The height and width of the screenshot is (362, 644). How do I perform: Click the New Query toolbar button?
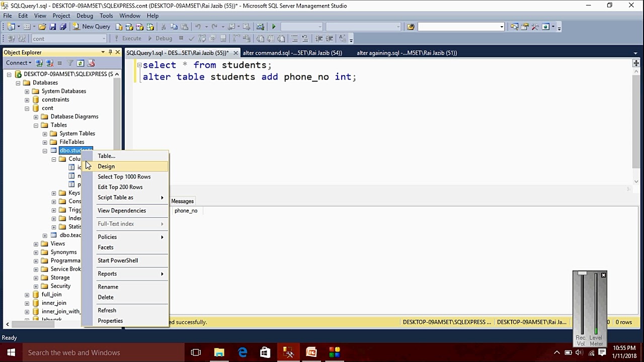[x=91, y=27]
